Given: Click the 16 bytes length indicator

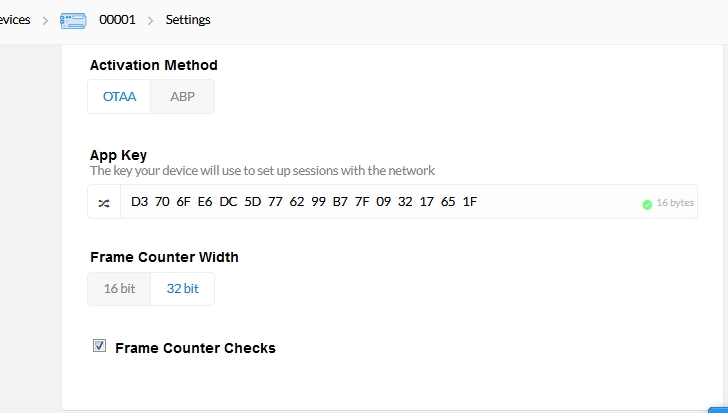Looking at the screenshot, I should (x=675, y=203).
